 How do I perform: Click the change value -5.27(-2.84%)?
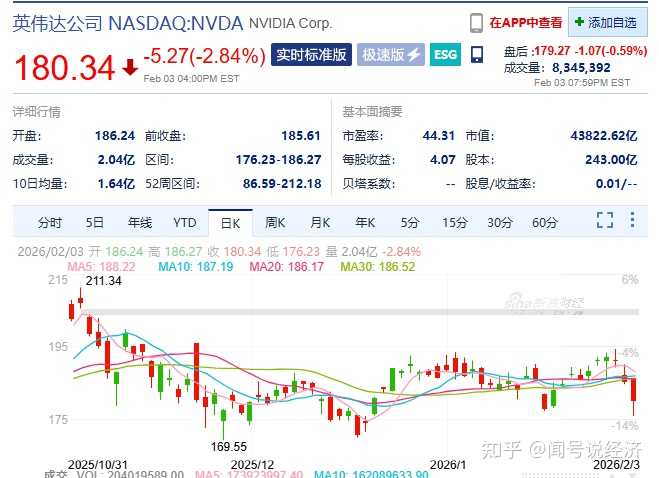coord(205,56)
